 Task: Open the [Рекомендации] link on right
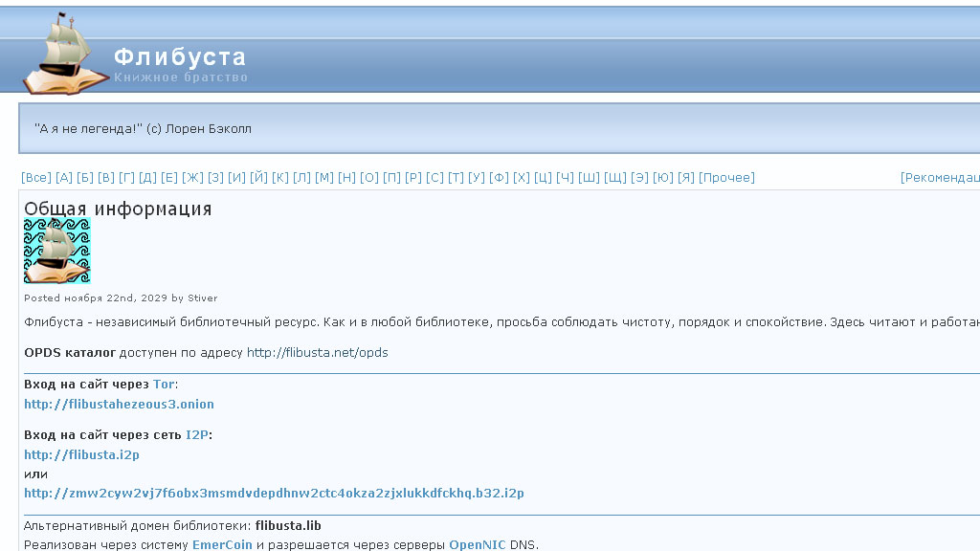[940, 178]
